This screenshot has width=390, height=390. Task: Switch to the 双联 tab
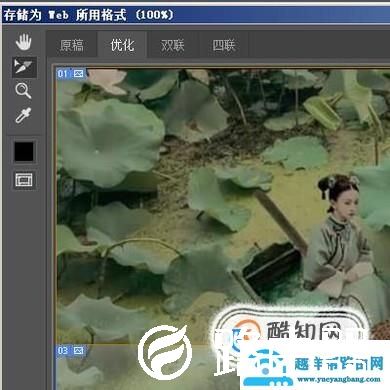pos(173,45)
